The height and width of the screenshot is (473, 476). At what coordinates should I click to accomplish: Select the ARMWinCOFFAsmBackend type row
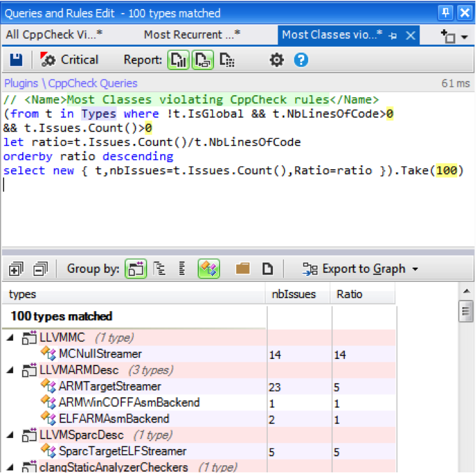pos(199,402)
